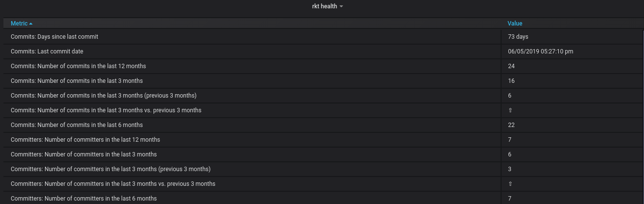Click the up arrow for commits vs. previous 3 months

tap(510, 110)
